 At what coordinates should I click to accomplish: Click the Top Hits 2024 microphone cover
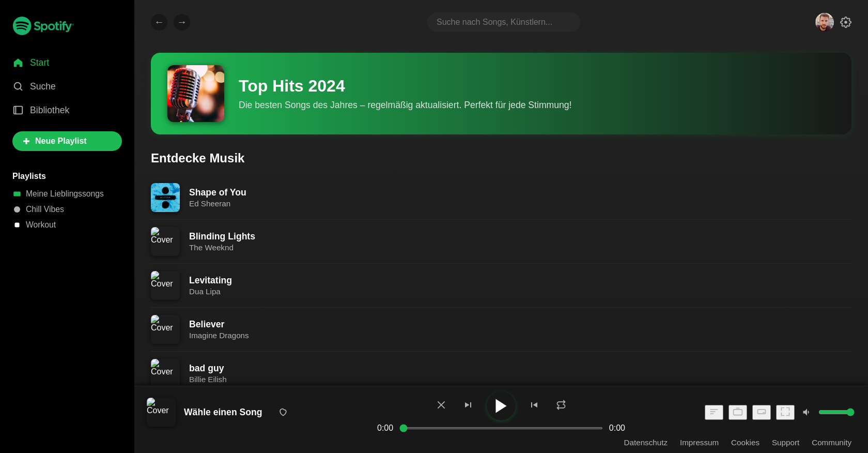click(x=196, y=94)
